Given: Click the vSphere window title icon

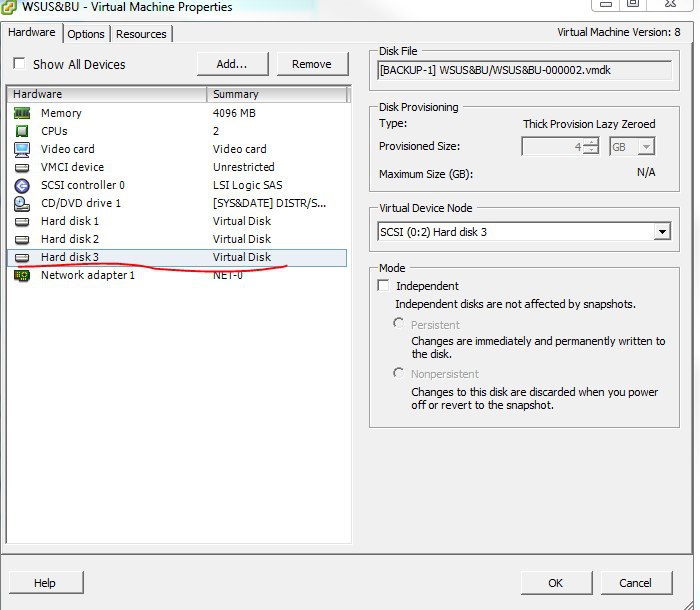Looking at the screenshot, I should [x=9, y=7].
